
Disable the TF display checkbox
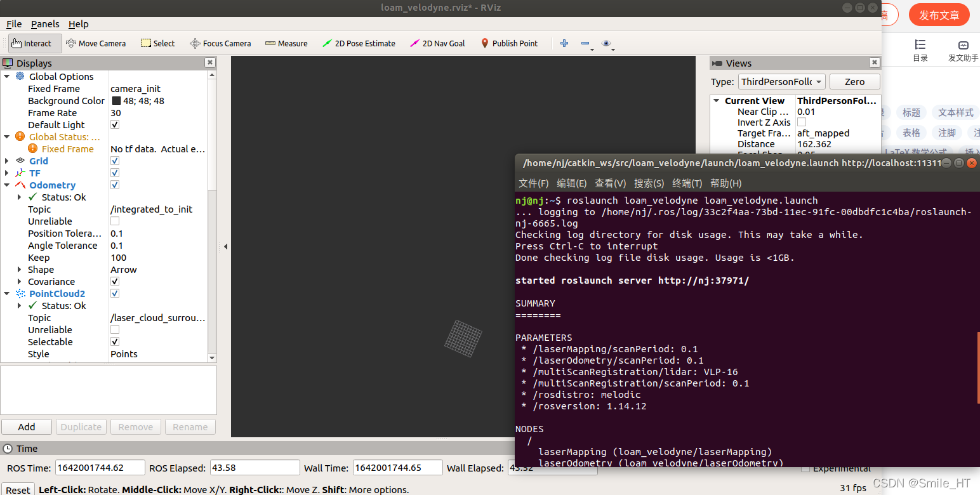(115, 173)
